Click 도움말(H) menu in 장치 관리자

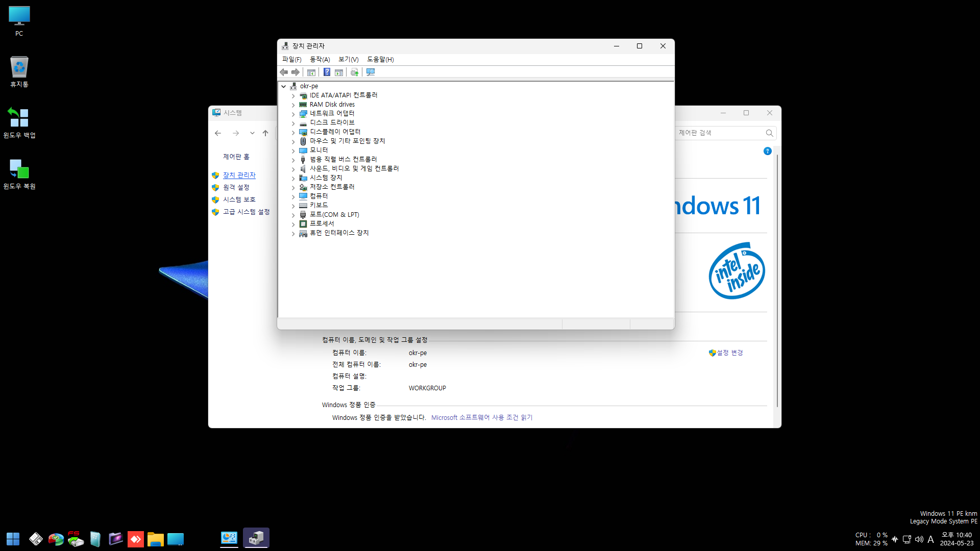[380, 59]
